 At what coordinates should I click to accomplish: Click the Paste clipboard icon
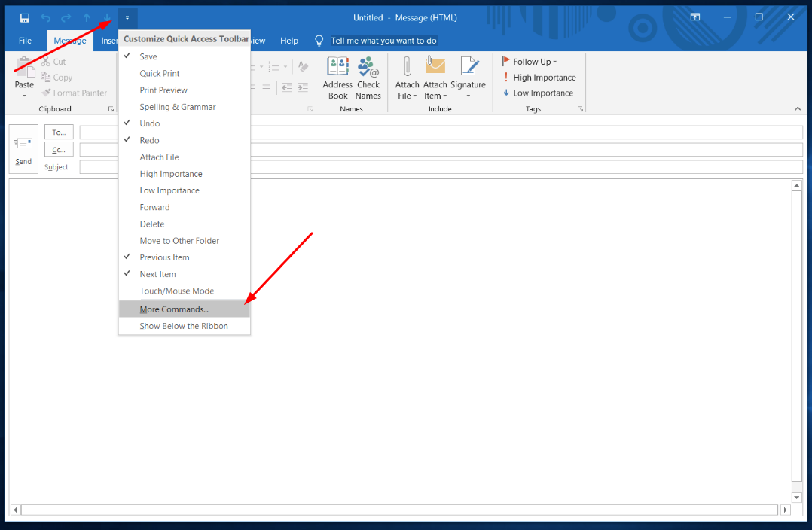pyautogui.click(x=24, y=69)
